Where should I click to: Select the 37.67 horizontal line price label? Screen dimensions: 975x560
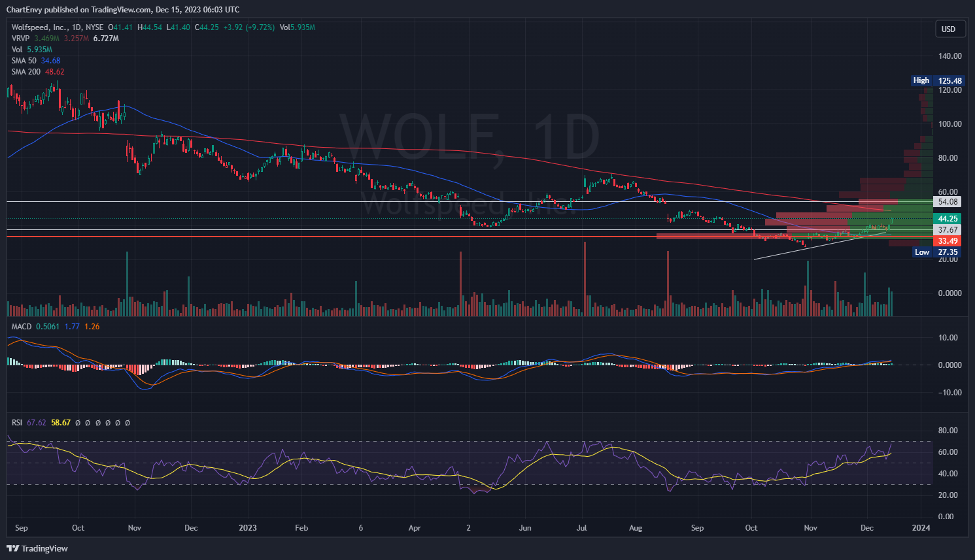pos(948,230)
